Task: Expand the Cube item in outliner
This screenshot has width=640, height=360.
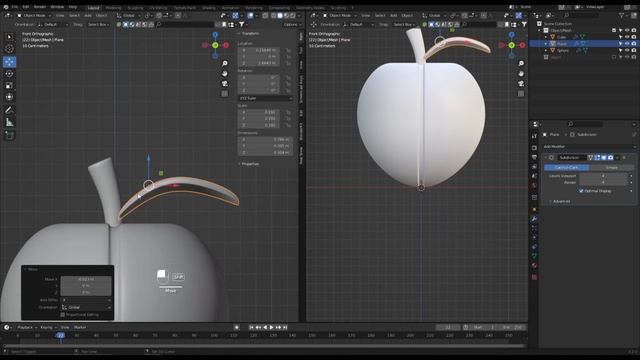Action: (x=546, y=37)
